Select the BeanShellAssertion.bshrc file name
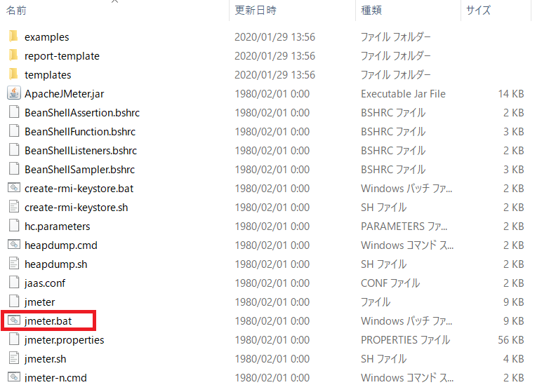Viewport: 556px width, 392px height. pos(82,113)
